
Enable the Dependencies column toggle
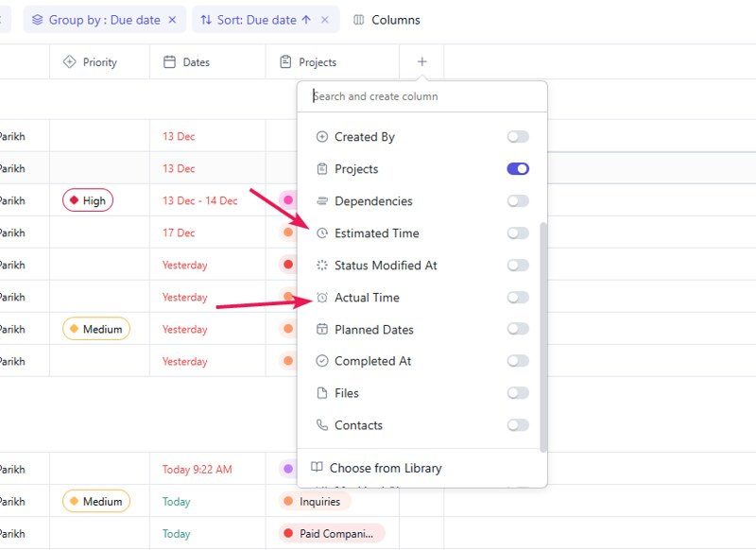click(517, 201)
